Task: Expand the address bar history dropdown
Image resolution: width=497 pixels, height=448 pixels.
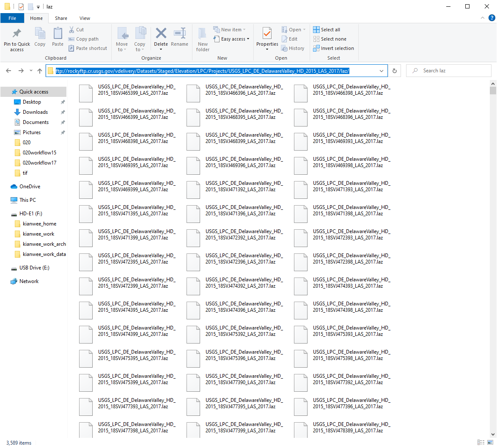Action: click(382, 71)
